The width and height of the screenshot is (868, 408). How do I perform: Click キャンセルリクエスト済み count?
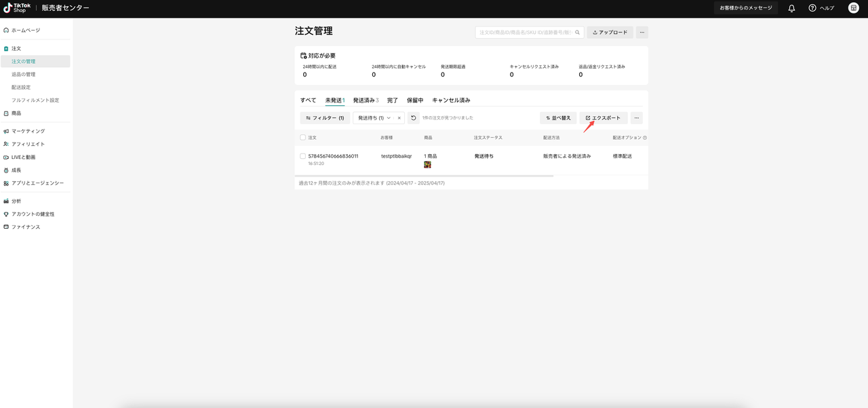pos(512,75)
